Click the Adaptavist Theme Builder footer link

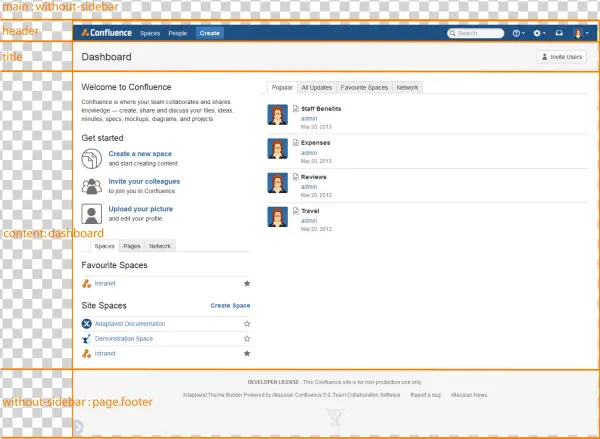(x=213, y=395)
